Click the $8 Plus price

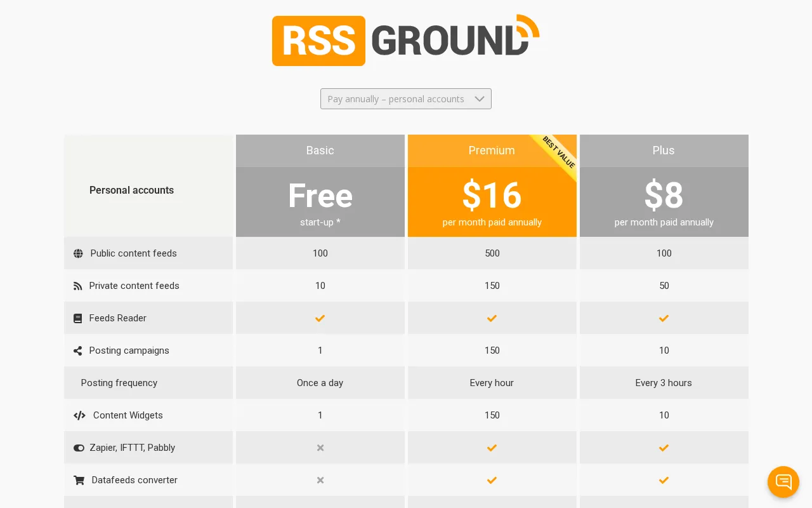(664, 196)
